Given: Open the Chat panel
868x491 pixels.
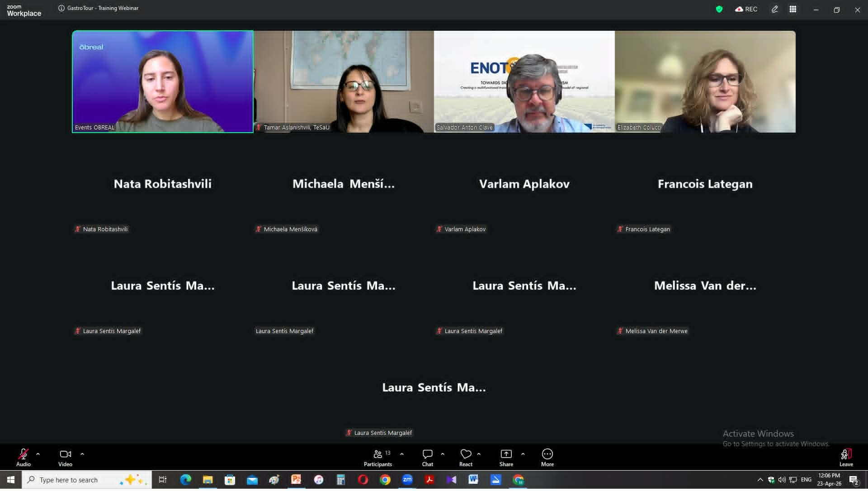Looking at the screenshot, I should [x=427, y=457].
